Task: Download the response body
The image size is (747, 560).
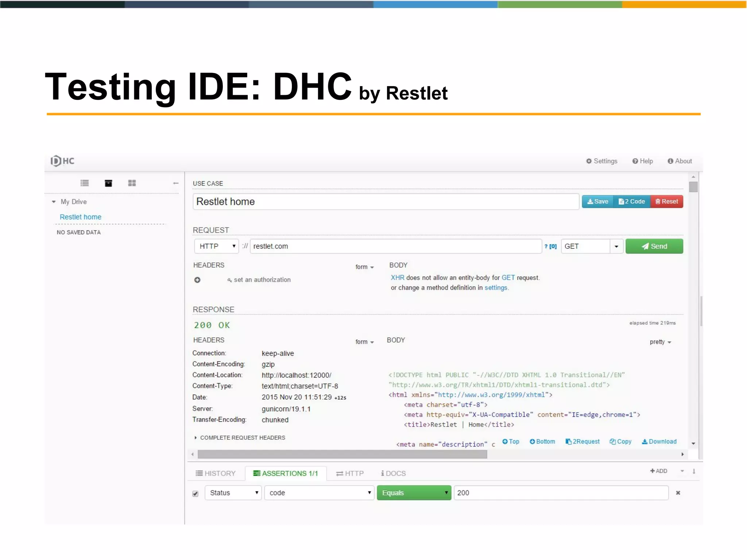Action: 659,442
